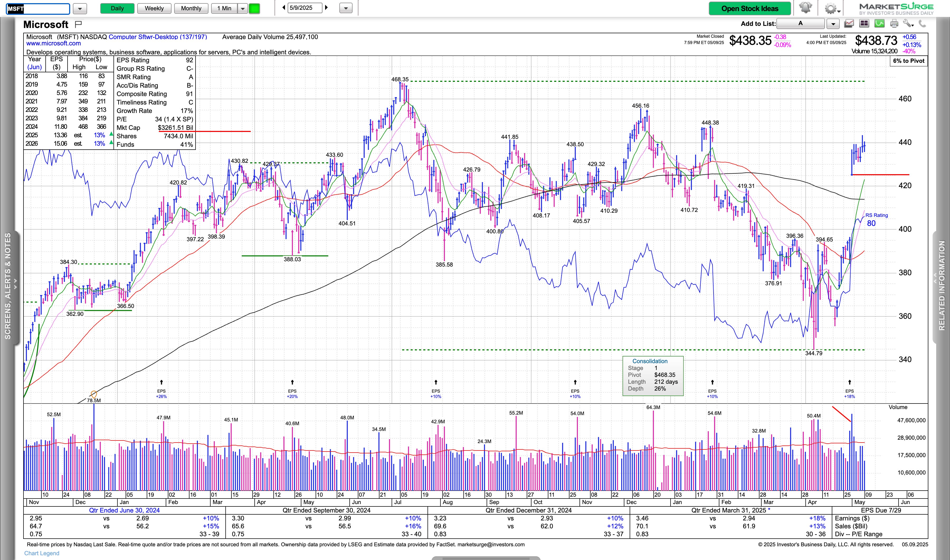The width and height of the screenshot is (950, 560).
Task: Click Average Daily Volume 25,497,100 text
Action: point(270,37)
